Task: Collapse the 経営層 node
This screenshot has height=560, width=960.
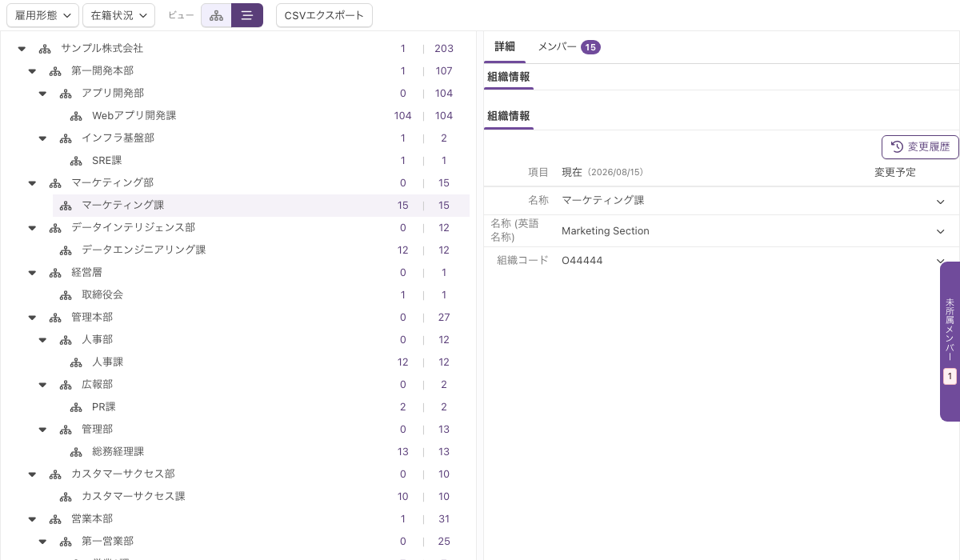Action: pos(33,273)
